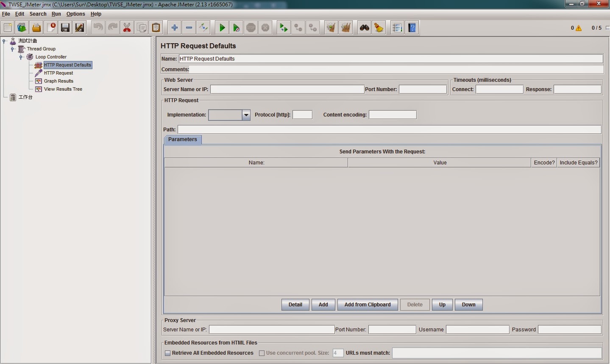
Task: Select HTTP Request in the tree
Action: [58, 73]
